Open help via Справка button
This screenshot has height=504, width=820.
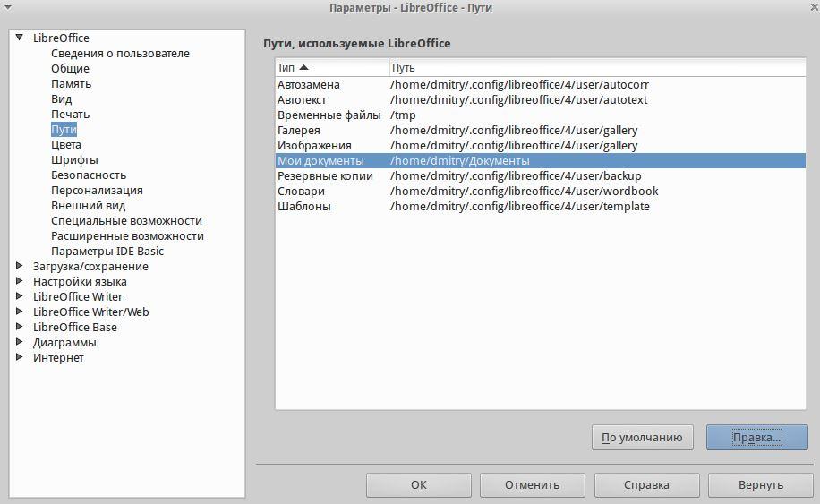click(647, 484)
